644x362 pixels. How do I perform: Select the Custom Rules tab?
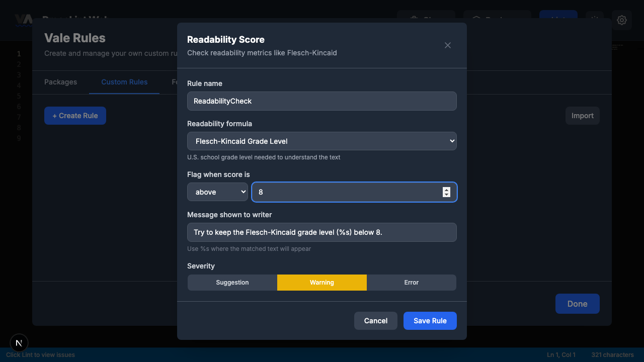point(124,82)
